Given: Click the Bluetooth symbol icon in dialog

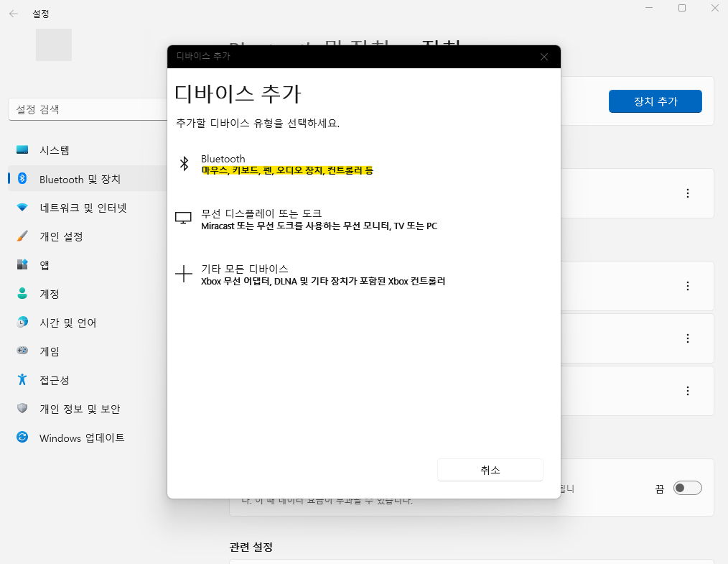Looking at the screenshot, I should [185, 164].
